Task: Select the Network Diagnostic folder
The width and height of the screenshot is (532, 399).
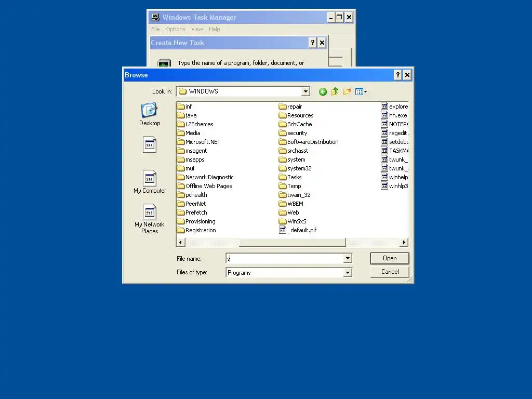Action: [205, 177]
